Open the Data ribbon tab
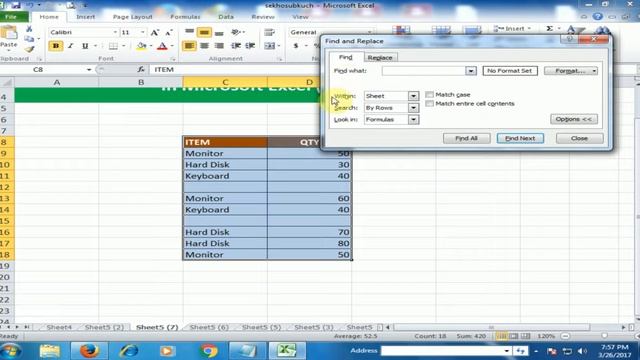 point(226,17)
